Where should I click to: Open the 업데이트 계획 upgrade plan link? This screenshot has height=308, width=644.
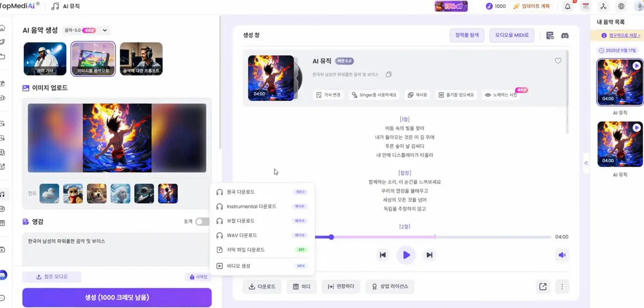point(532,6)
